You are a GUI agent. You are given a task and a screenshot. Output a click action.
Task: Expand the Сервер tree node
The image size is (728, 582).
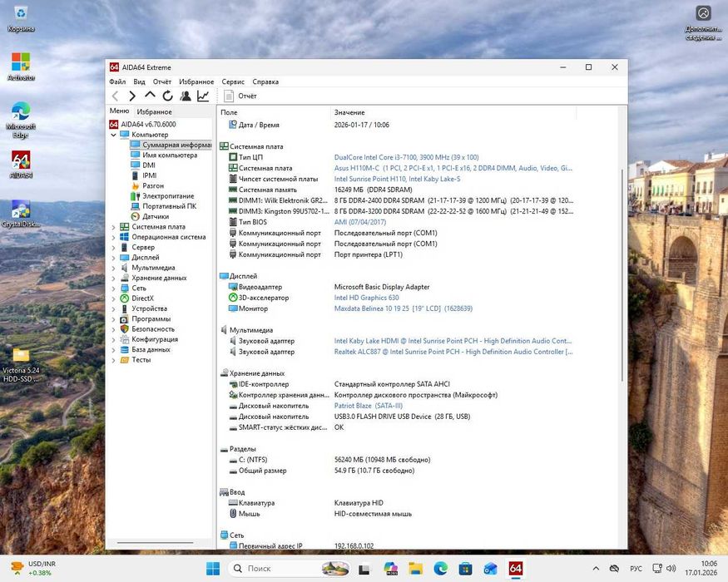pyautogui.click(x=113, y=248)
